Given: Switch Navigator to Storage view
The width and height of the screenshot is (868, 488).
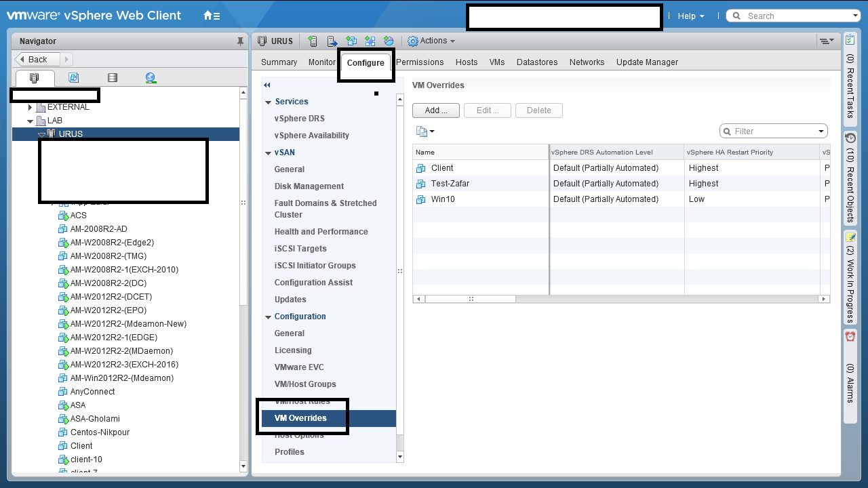Looking at the screenshot, I should click(113, 78).
